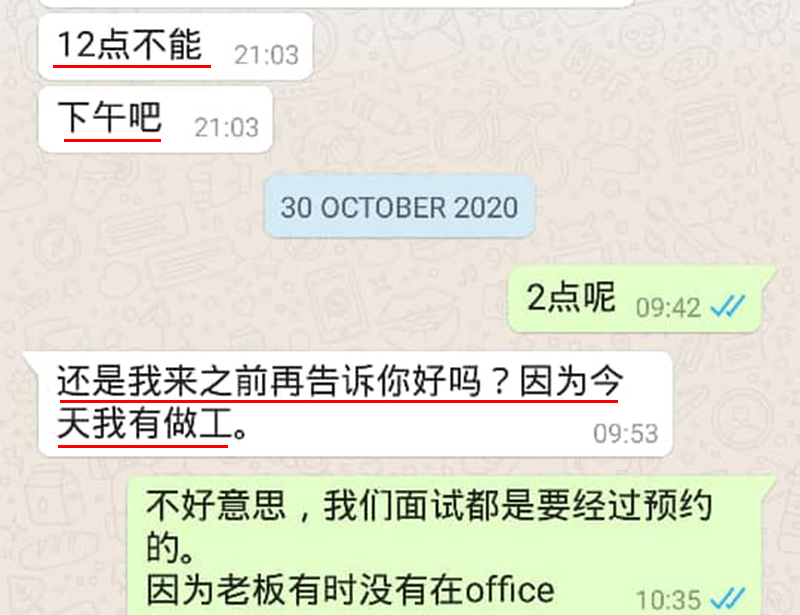
Task: Select the 12点不能 message bubble
Action: (x=176, y=46)
